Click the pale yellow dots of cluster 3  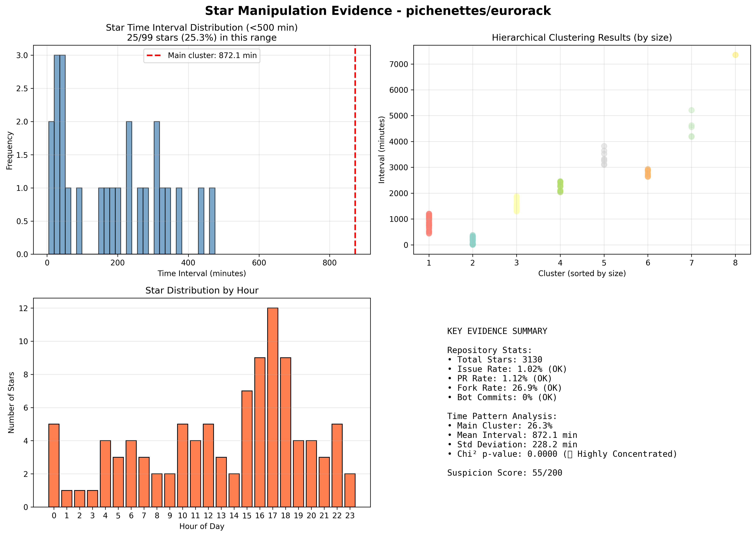pyautogui.click(x=517, y=204)
